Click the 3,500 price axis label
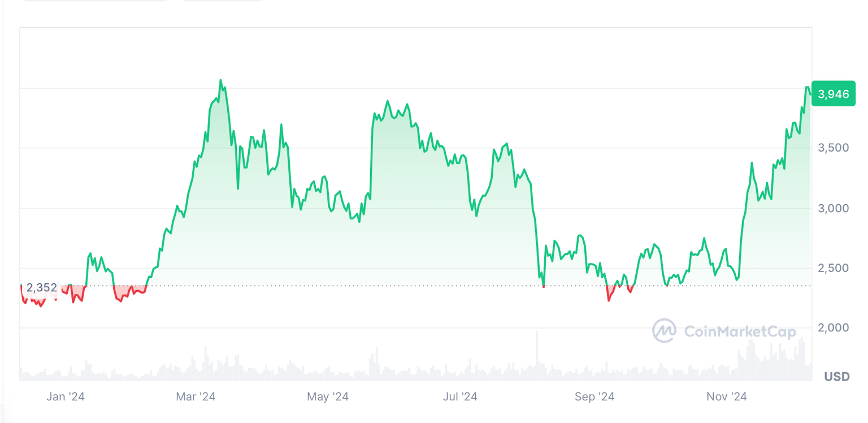This screenshot has height=423, width=868. pyautogui.click(x=834, y=148)
